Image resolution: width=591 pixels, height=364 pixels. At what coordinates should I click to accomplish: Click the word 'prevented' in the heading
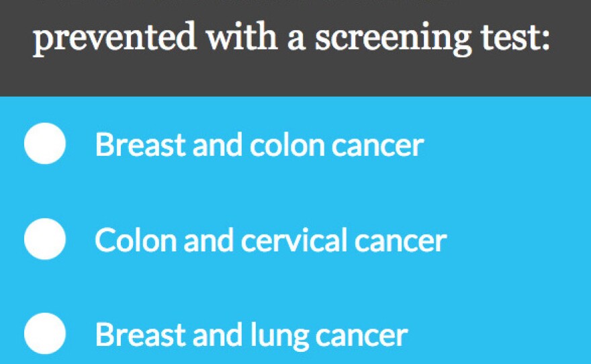pos(115,38)
